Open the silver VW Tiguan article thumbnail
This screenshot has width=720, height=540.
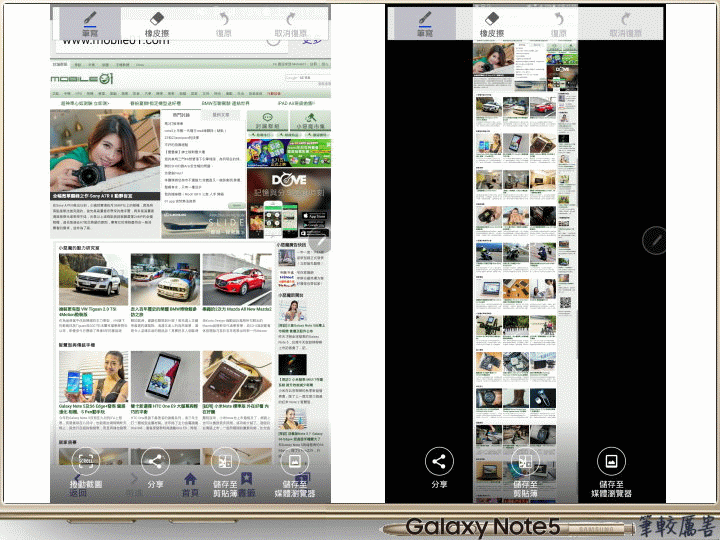93,279
